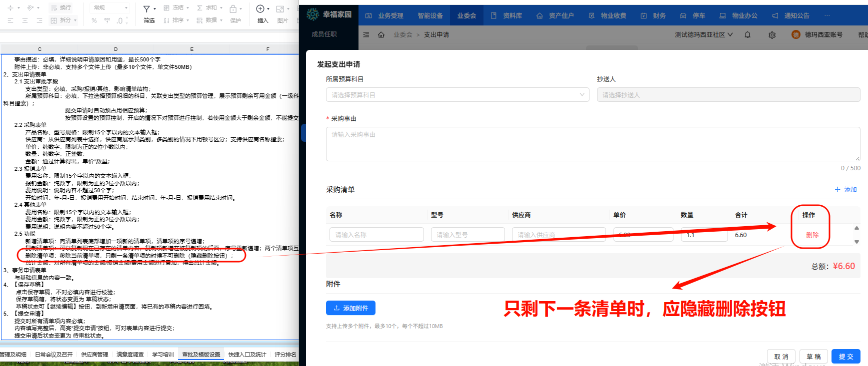Viewport: 868px width, 366px height.
Task: Switch to the 供应商管理 sheet tab
Action: coord(94,355)
